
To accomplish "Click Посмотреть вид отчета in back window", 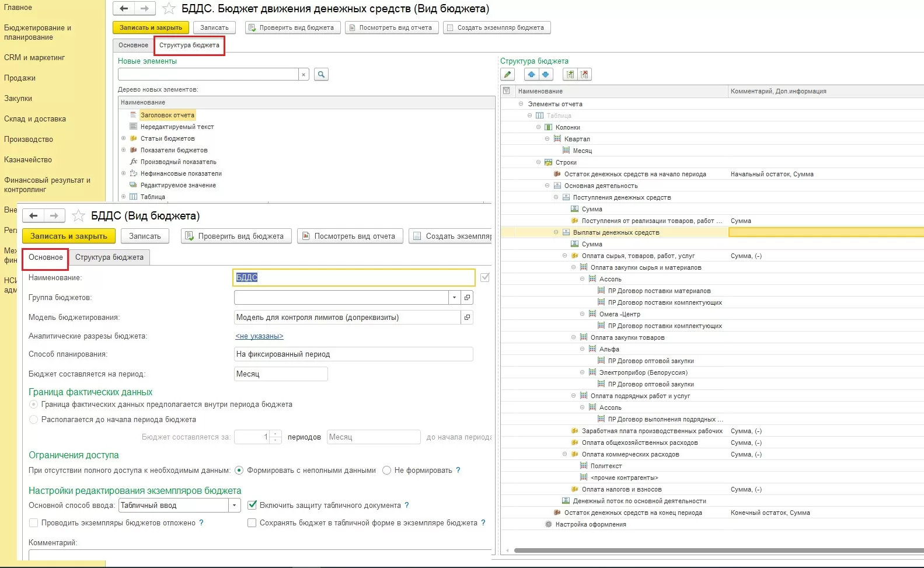I will (x=392, y=27).
